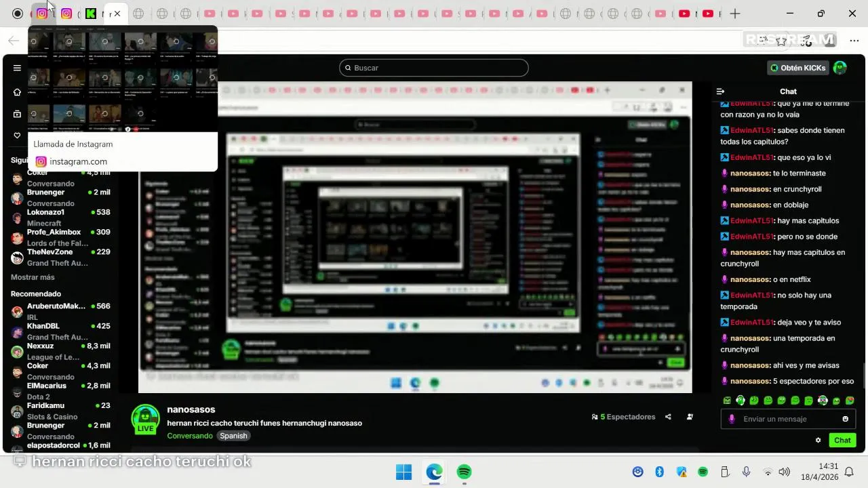Click the Obtén KICKs button

pyautogui.click(x=798, y=68)
